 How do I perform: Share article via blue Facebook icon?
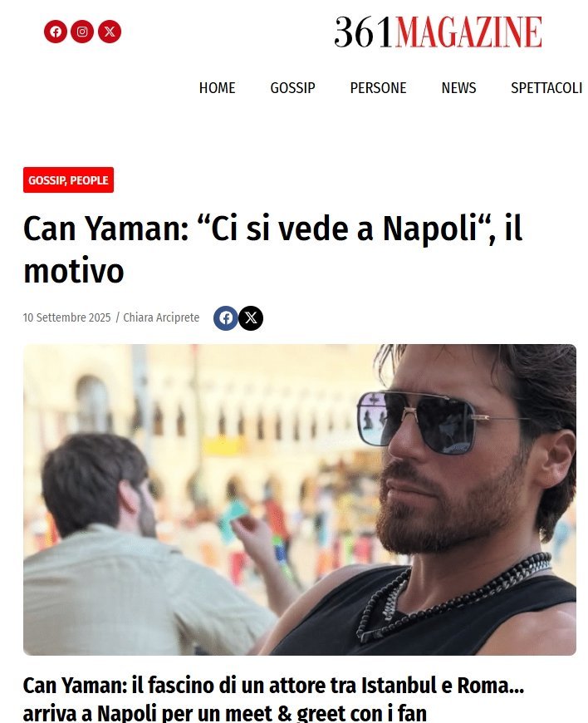[x=225, y=318]
